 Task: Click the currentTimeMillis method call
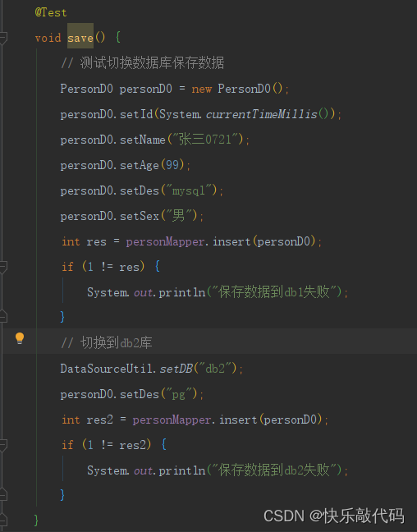261,114
